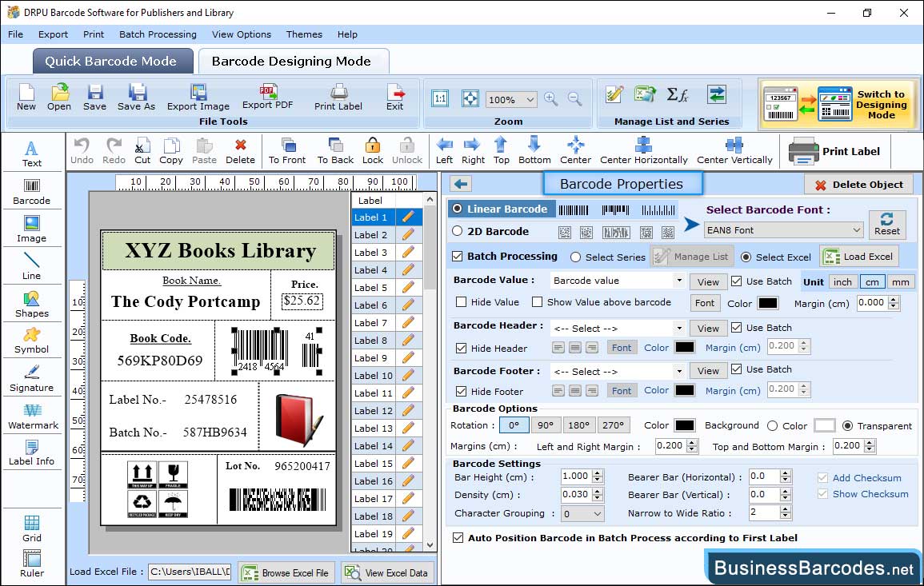Select Transparent background option
924x586 pixels.
click(x=847, y=426)
